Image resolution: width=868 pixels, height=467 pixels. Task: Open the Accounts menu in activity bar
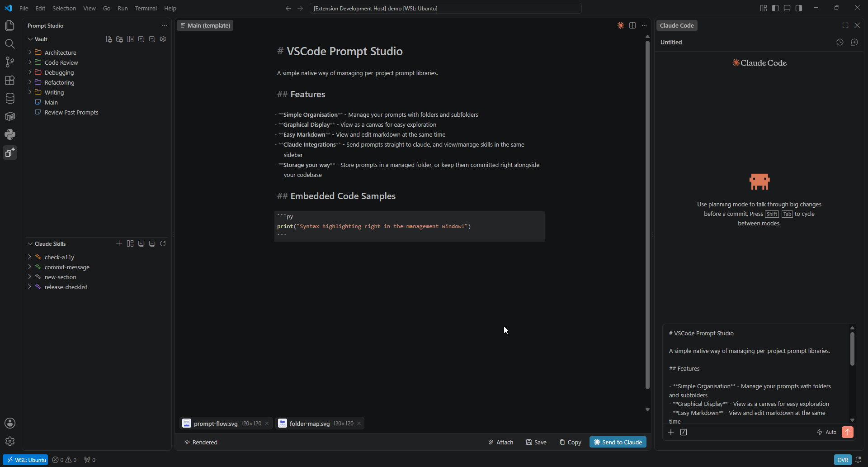[x=10, y=423]
